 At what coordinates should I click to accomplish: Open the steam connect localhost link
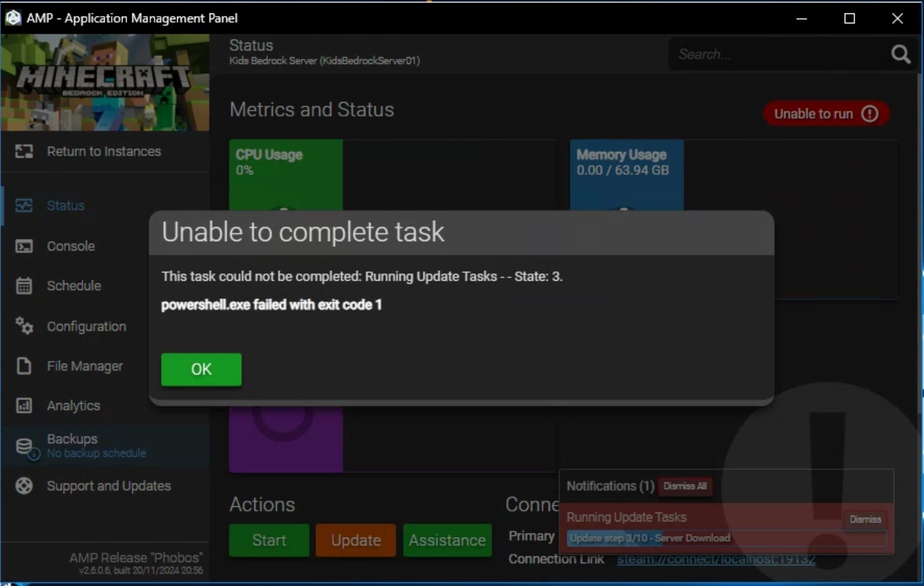click(716, 559)
